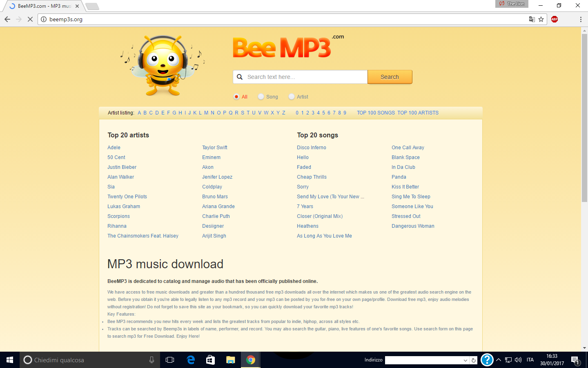
Task: Open the Dangerous Woman song link
Action: pos(413,226)
